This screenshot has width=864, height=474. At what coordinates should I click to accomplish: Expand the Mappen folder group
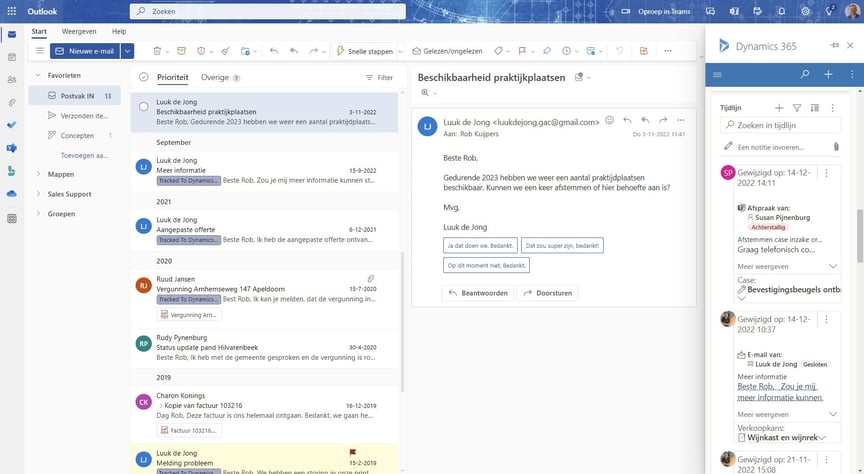(38, 174)
